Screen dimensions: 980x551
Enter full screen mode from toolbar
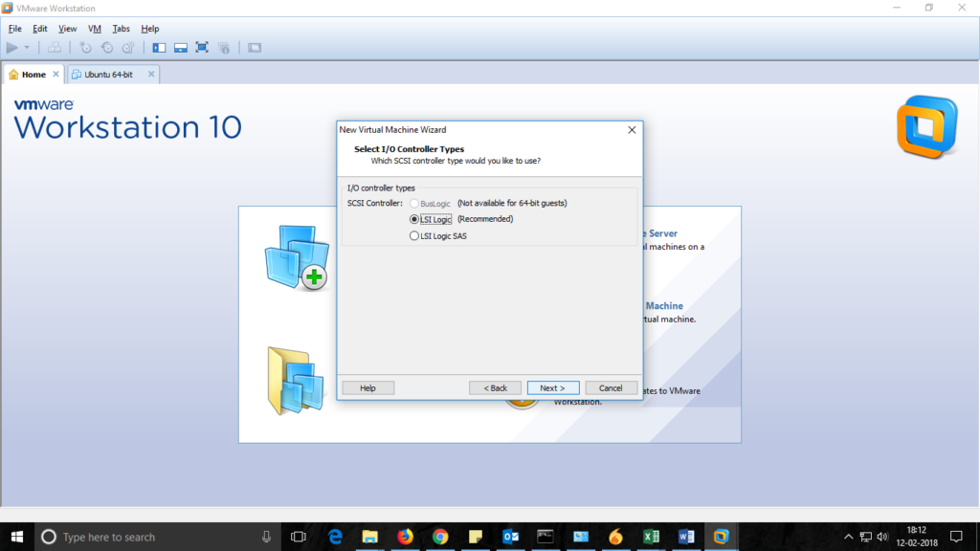tap(202, 48)
